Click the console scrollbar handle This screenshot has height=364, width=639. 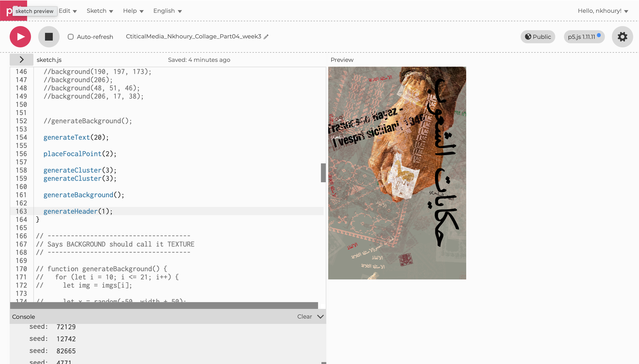pyautogui.click(x=323, y=363)
